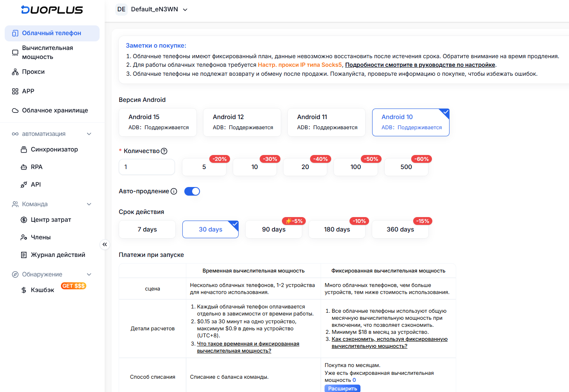Click the DE team avatar badge

(121, 9)
